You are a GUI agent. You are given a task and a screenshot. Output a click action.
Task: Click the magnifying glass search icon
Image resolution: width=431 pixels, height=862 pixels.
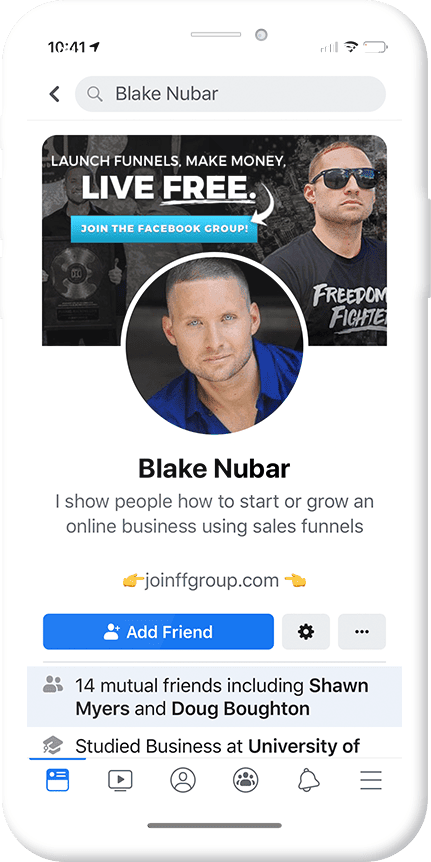(95, 94)
